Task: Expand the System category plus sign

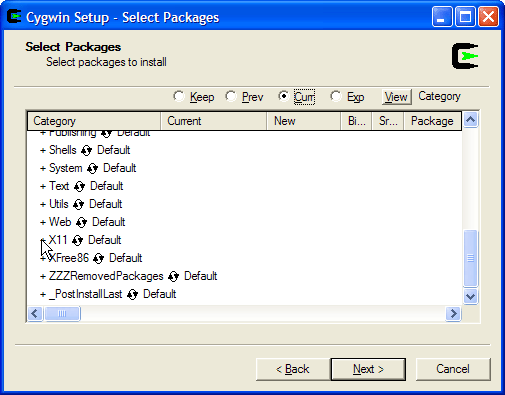Action: click(x=43, y=169)
